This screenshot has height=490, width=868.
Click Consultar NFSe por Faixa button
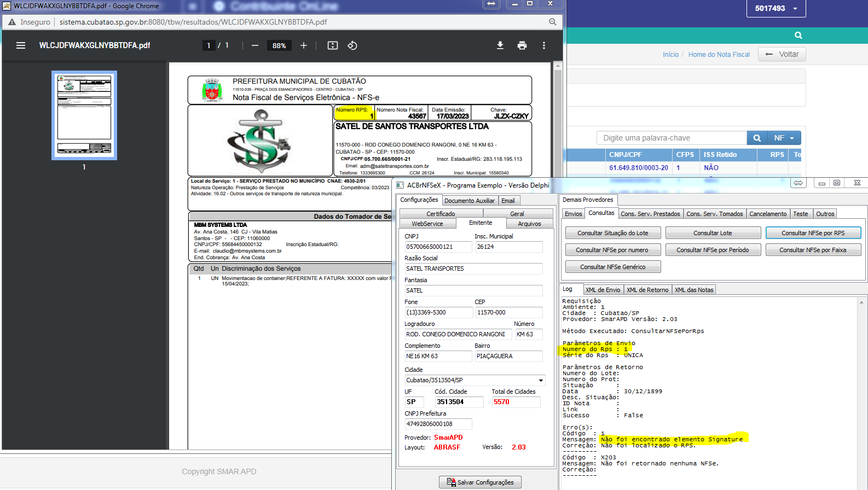pyautogui.click(x=813, y=250)
